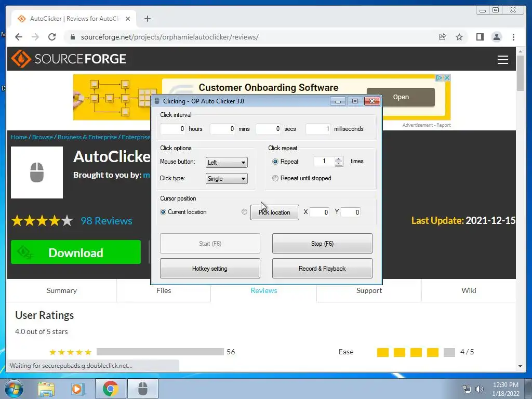The image size is (532, 399).
Task: Increase repeat times with up arrow
Action: point(339,159)
